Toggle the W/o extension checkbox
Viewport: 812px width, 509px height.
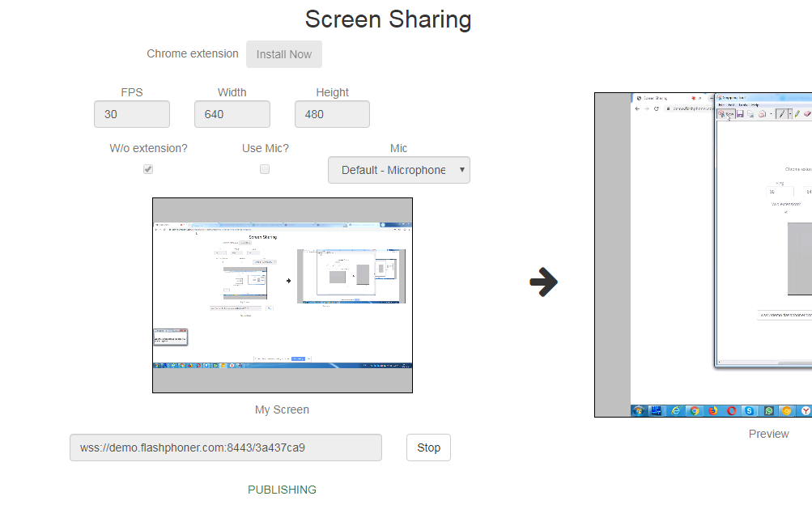point(148,169)
